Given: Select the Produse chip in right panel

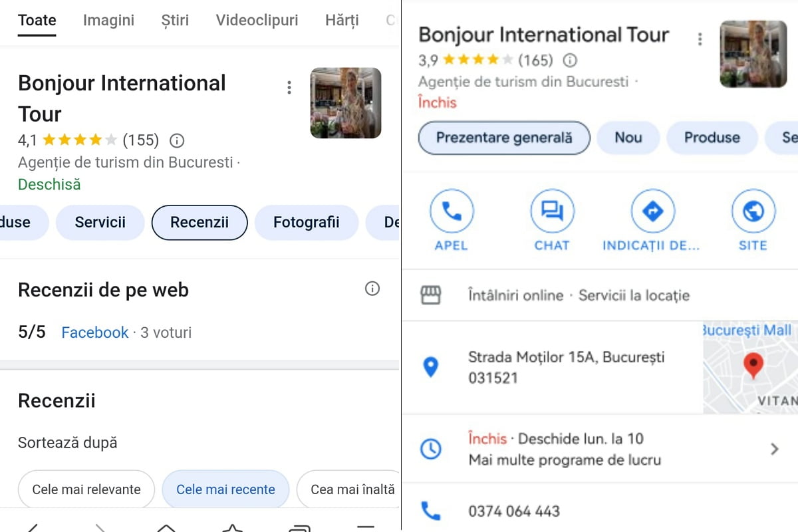Looking at the screenshot, I should pos(712,138).
